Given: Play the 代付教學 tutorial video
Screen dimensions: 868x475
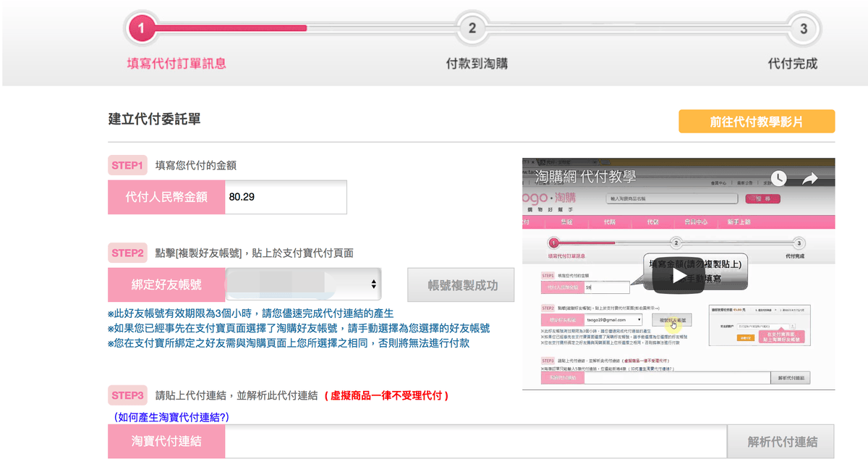Looking at the screenshot, I should pos(678,276).
